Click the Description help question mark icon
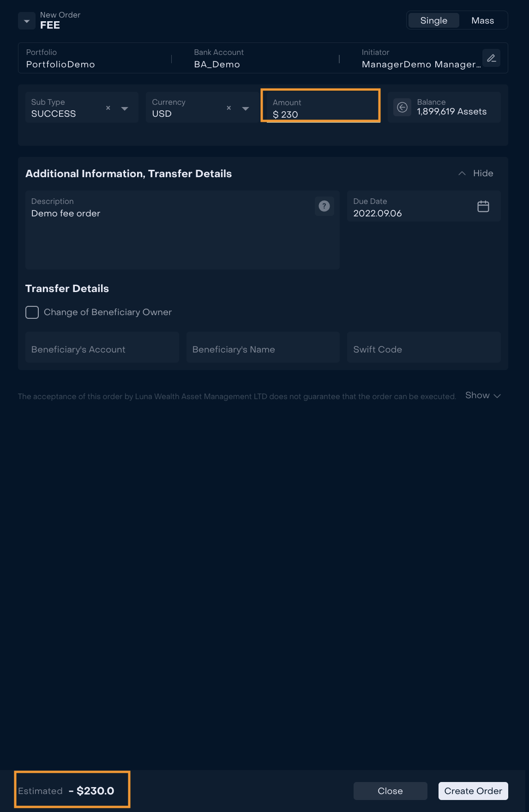This screenshot has width=529, height=812. (x=325, y=206)
